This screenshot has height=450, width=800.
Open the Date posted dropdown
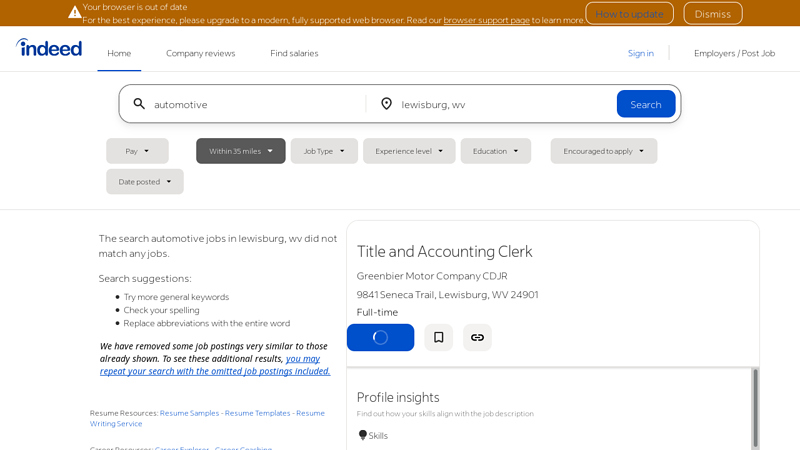[x=145, y=182]
